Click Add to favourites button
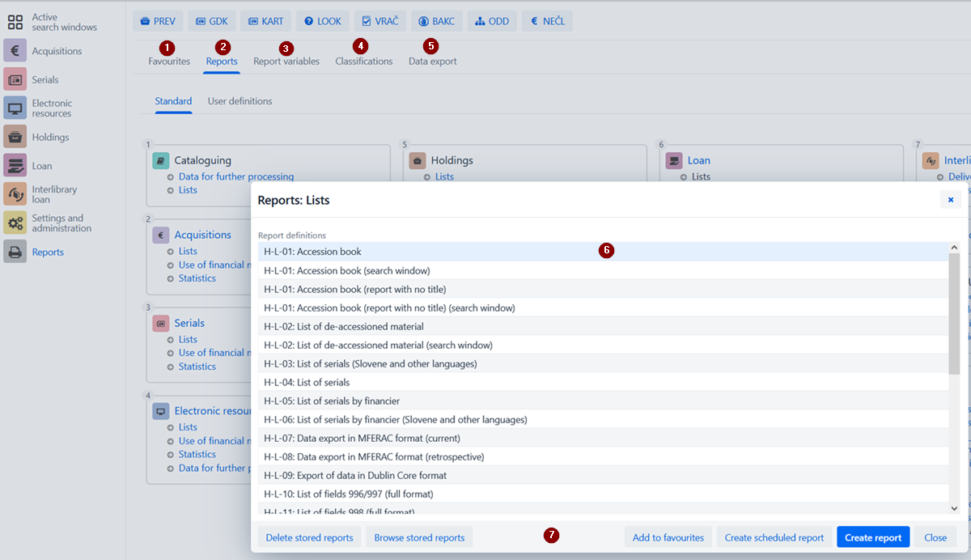Viewport: 971px width, 560px height. pyautogui.click(x=668, y=537)
